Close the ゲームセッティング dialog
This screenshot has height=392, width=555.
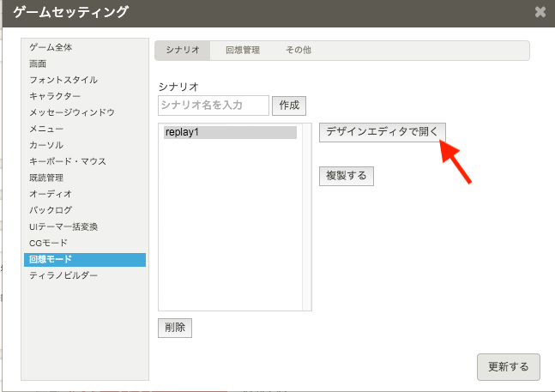(x=540, y=12)
